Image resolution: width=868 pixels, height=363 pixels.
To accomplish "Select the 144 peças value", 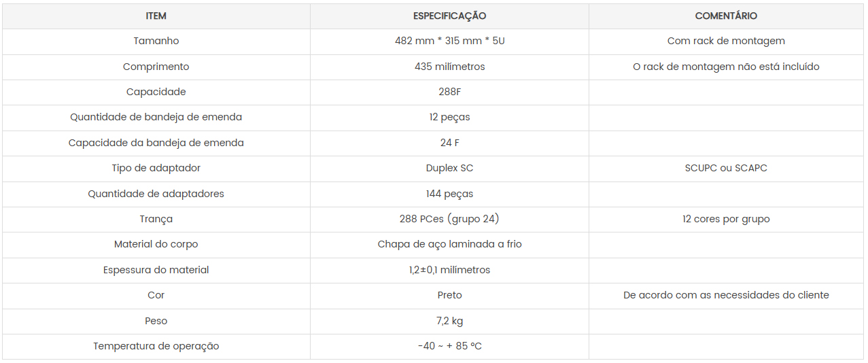I will tap(449, 194).
